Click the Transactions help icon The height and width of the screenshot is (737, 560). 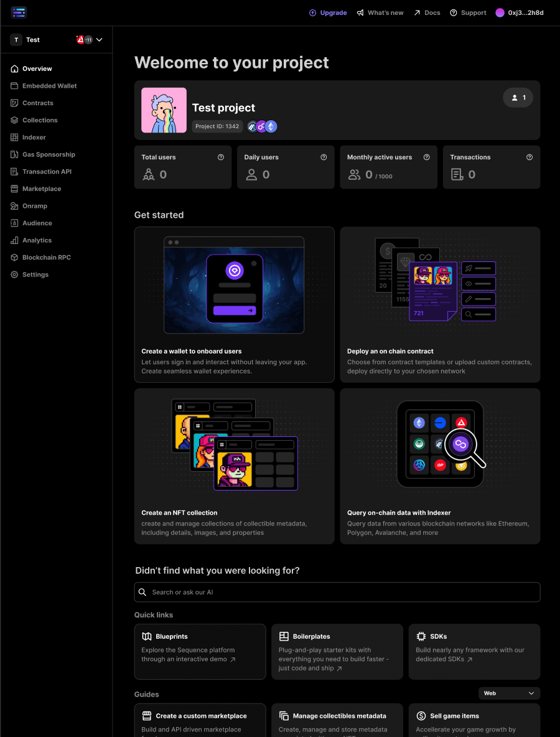coord(530,157)
